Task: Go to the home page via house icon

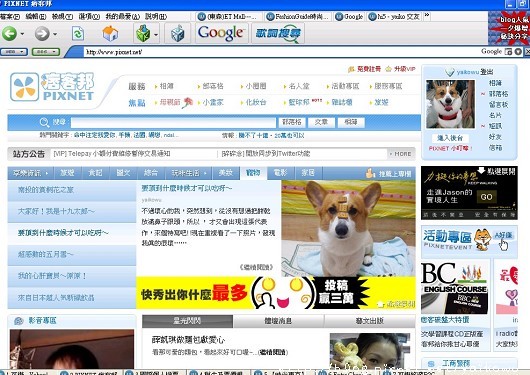Action: point(110,33)
